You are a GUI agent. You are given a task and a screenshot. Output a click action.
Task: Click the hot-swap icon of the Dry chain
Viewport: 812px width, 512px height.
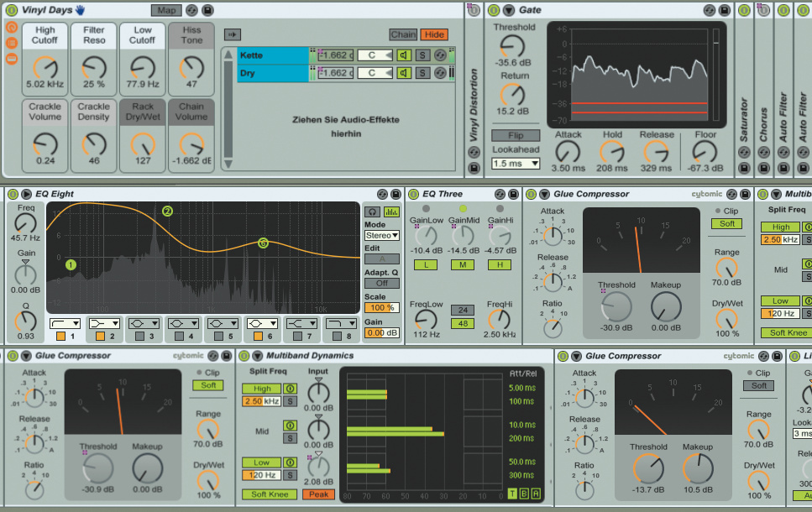tap(441, 74)
